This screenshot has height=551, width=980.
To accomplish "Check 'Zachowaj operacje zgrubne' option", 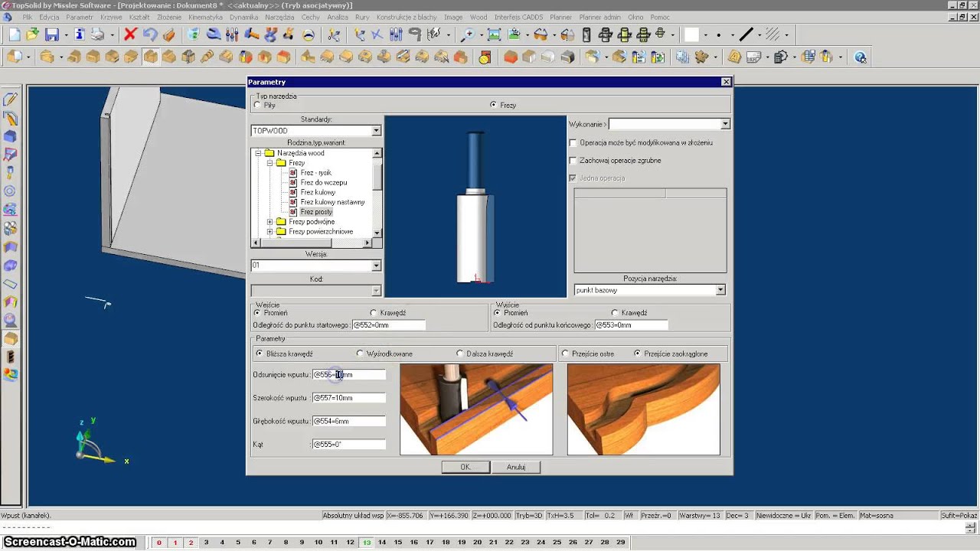I will pos(573,160).
